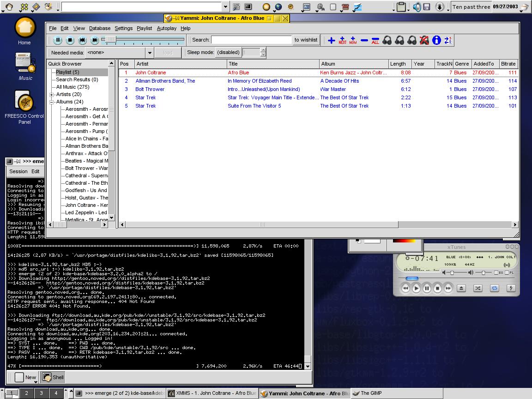This screenshot has height=399, width=532.
Task: Click the xTunes pause button
Action: point(427,288)
